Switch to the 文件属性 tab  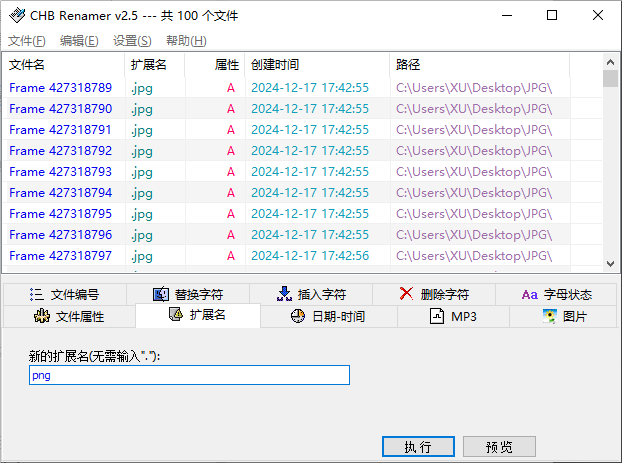[x=69, y=316]
